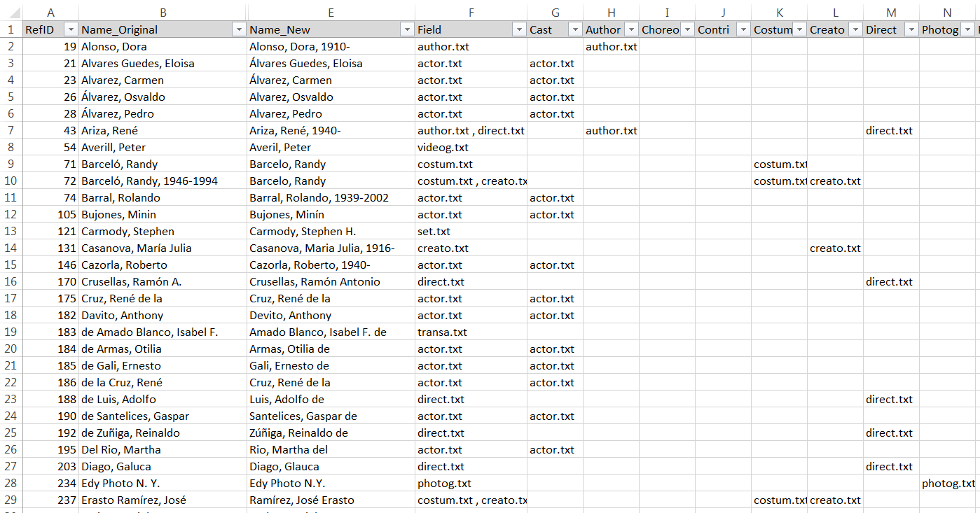Click cell 'set.txt'

pos(471,231)
